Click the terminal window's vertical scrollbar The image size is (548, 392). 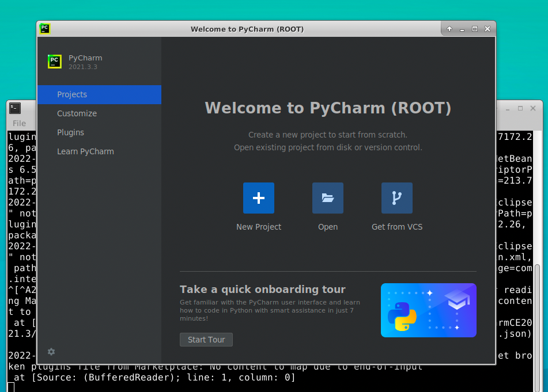(538, 328)
